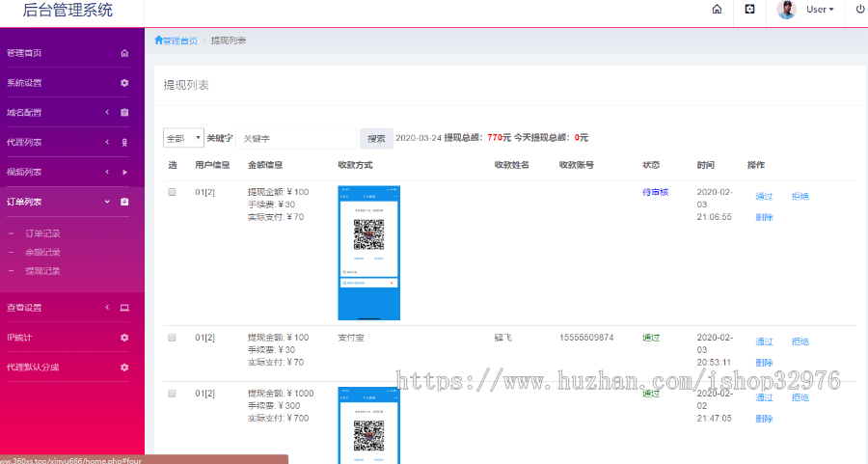Click 删除 link in the 21:47:05 row

coord(764,420)
